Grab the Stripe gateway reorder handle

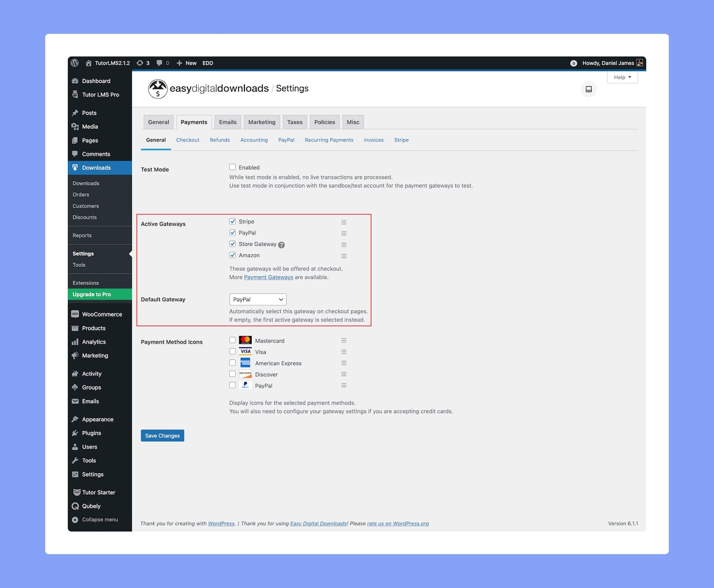tap(344, 222)
